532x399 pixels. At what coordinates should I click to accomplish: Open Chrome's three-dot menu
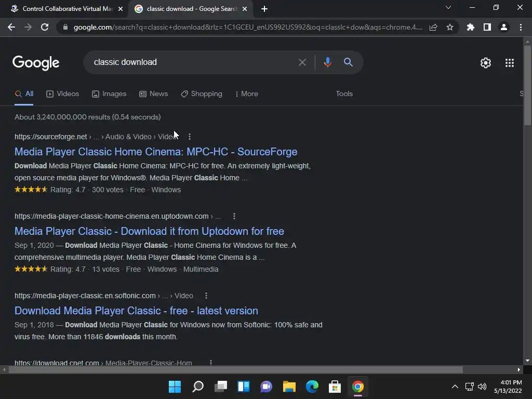[x=521, y=27]
